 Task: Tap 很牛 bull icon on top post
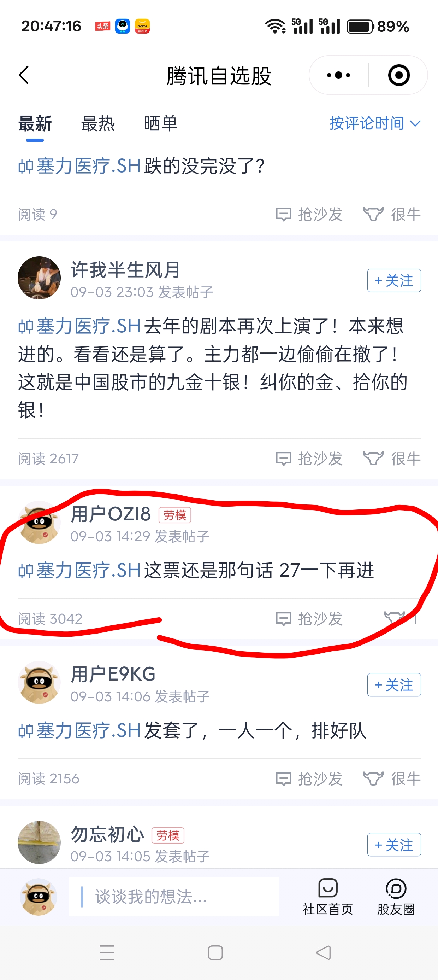coord(392,214)
